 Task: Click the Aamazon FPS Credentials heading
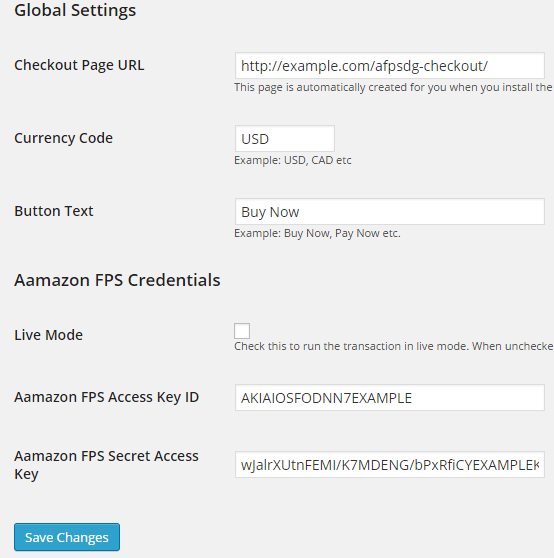pos(117,280)
